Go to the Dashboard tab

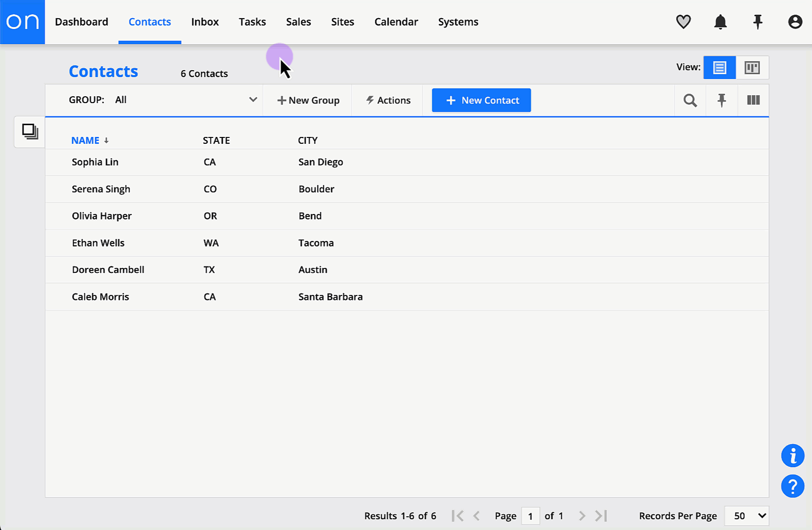pos(81,22)
